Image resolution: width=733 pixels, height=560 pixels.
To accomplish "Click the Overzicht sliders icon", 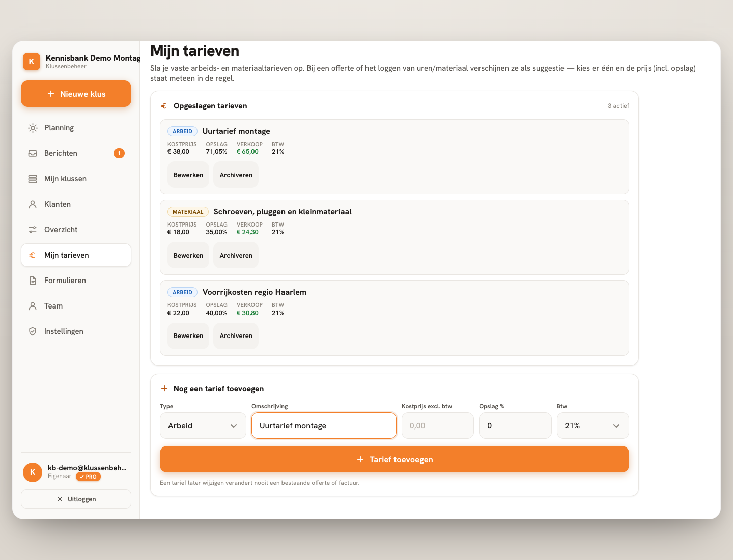I will (33, 230).
